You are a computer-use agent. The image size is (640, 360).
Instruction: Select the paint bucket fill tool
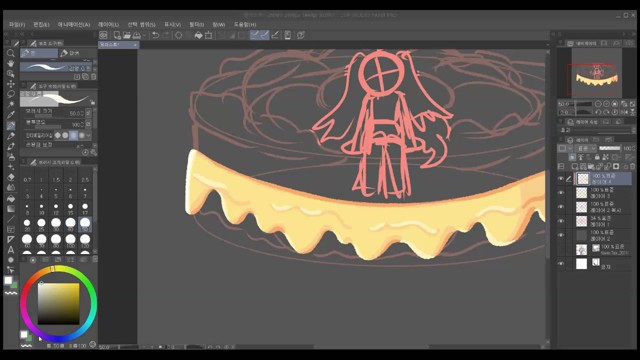click(11, 198)
